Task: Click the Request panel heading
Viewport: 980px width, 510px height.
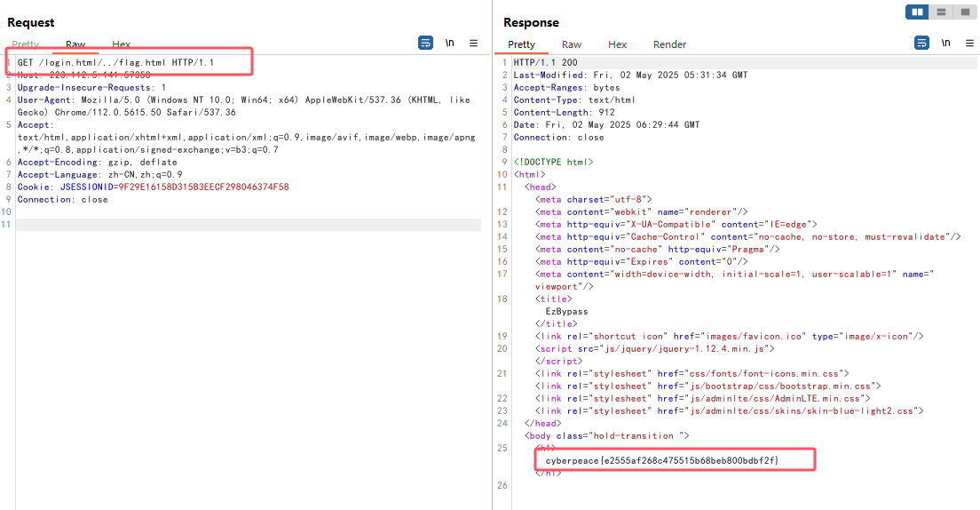Action: pos(30,22)
